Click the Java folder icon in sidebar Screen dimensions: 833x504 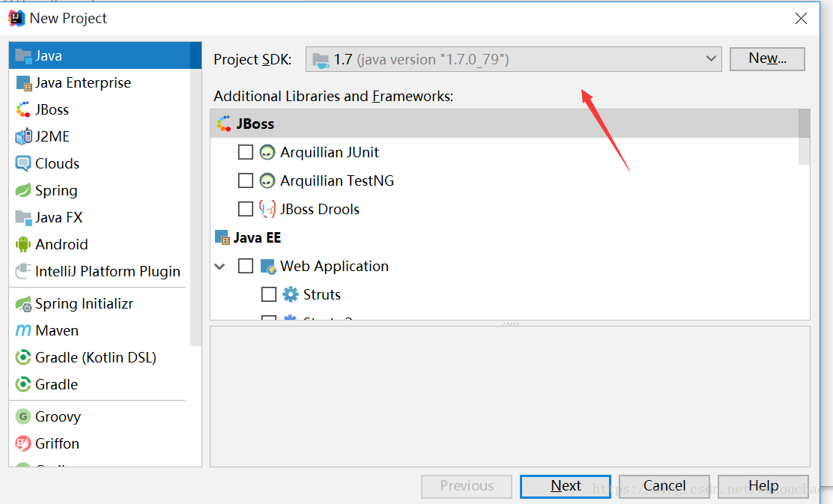[x=23, y=55]
